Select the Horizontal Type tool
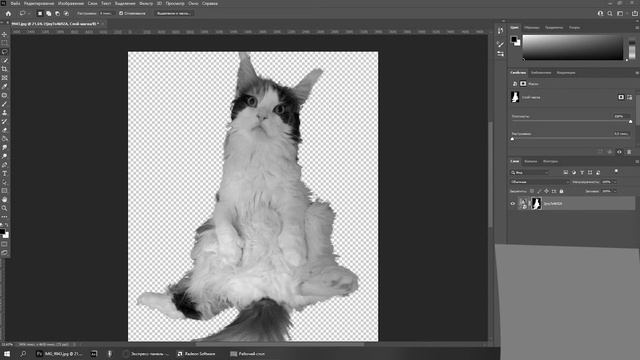This screenshot has width=640, height=360. 4,173
